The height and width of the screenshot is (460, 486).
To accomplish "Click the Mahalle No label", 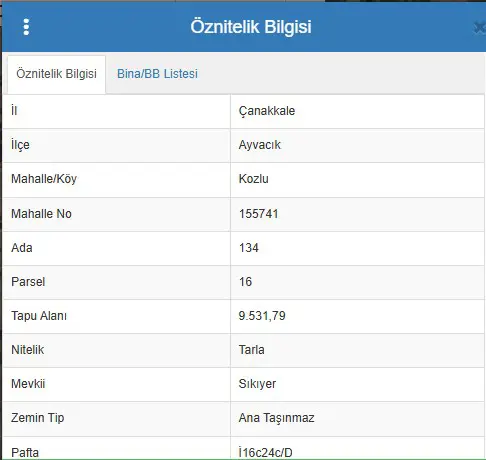I will tap(41, 214).
